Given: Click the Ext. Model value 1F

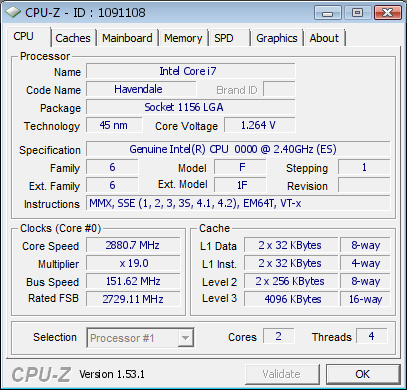Looking at the screenshot, I should click(240, 185).
